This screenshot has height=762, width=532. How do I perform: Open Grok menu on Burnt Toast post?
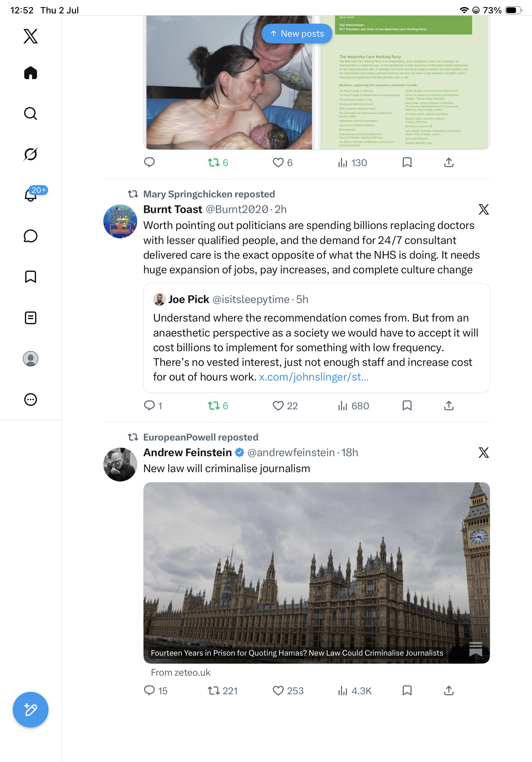pos(484,209)
